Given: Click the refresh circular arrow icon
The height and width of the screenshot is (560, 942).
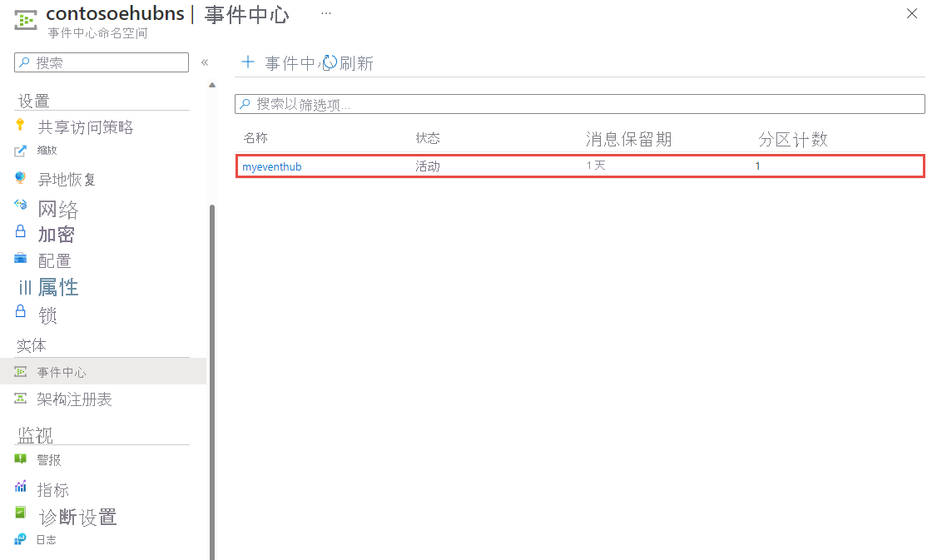Looking at the screenshot, I should coord(330,62).
